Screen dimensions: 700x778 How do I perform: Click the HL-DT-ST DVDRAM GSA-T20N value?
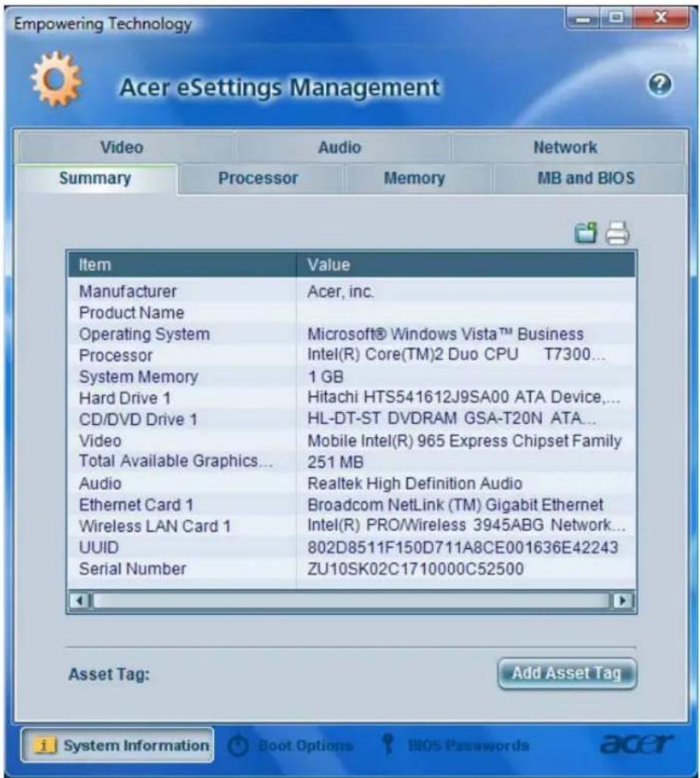pos(451,418)
